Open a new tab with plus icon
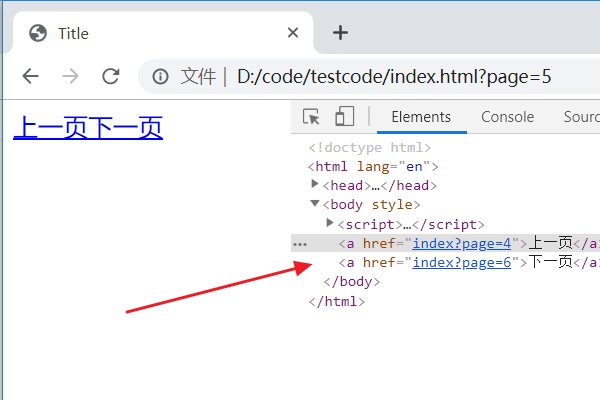 pos(340,32)
